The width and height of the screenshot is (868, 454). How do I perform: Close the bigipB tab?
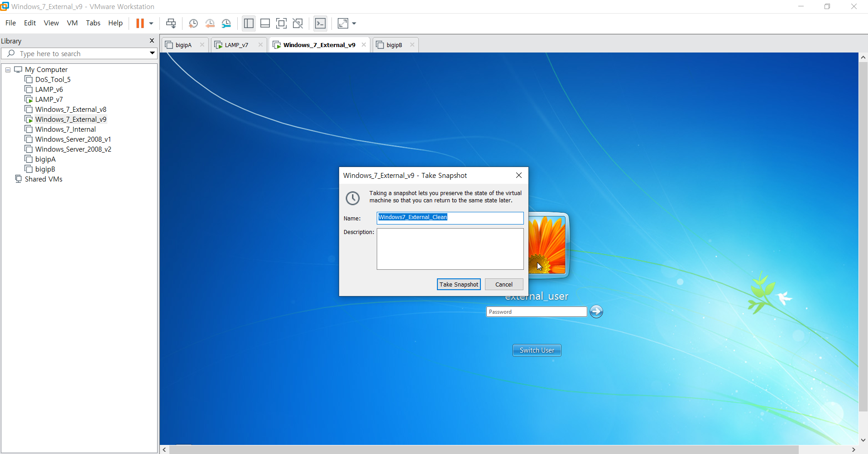click(x=412, y=44)
